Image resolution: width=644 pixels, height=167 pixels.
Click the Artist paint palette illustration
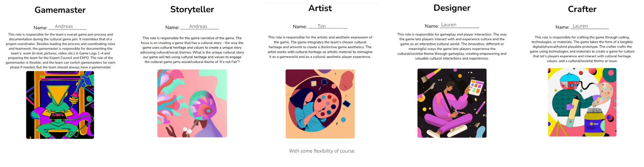(x=320, y=104)
